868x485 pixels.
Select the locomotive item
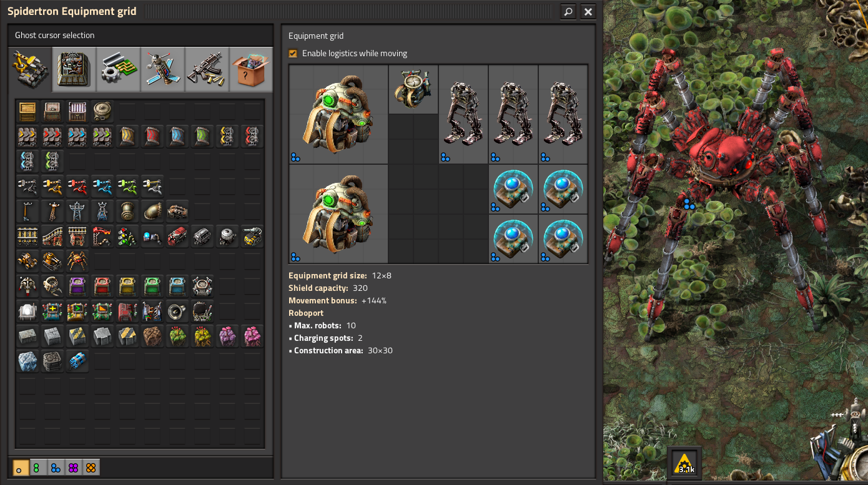click(177, 236)
